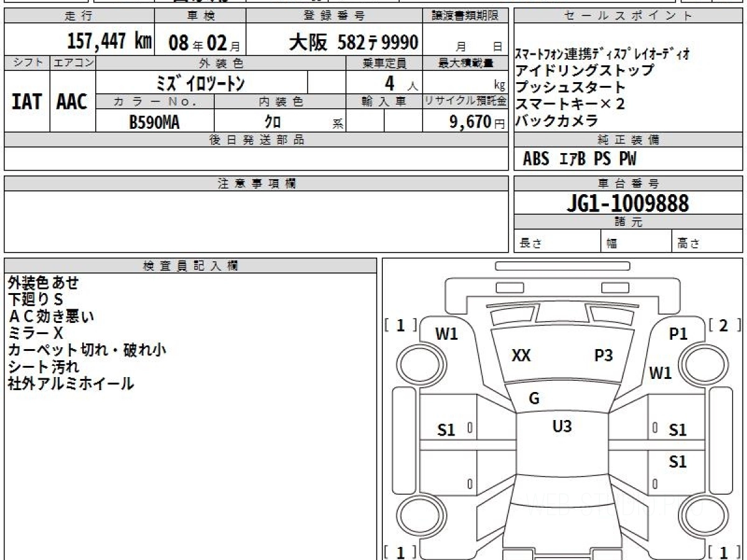Screen dimensions: 747x560
Task: Click the 注意事項欄 header
Action: click(256, 184)
